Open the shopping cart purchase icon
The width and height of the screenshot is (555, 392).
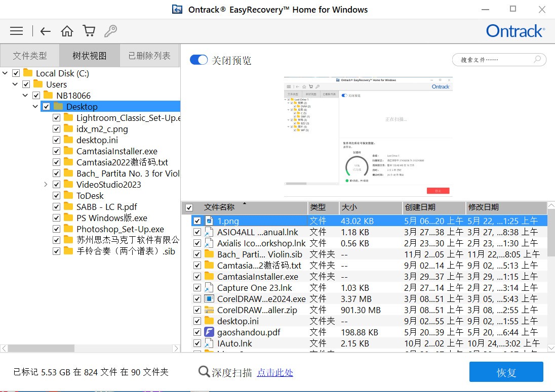pyautogui.click(x=89, y=31)
